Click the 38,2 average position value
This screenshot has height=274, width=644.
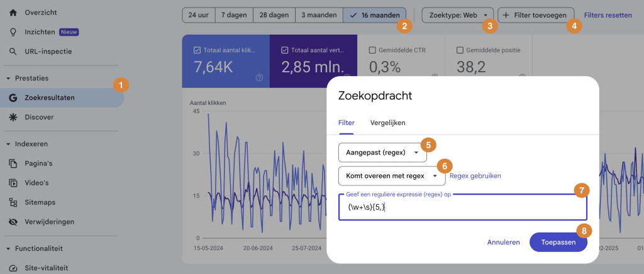click(472, 67)
